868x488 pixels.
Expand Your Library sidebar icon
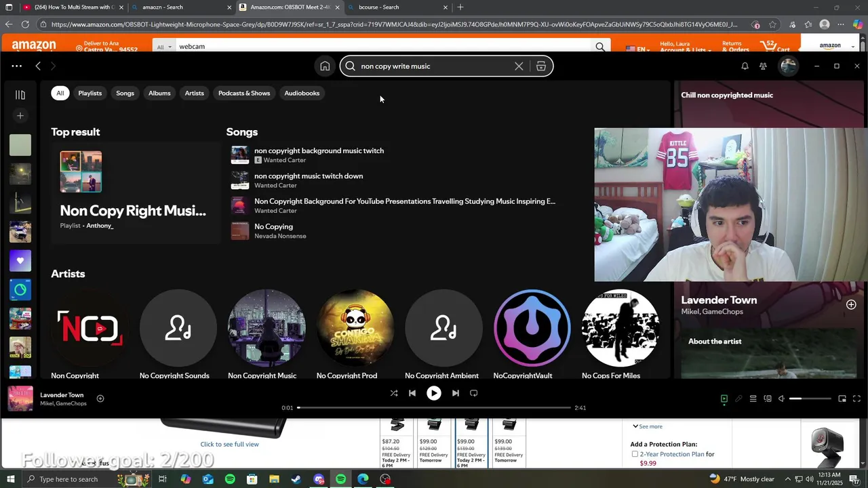click(x=20, y=95)
